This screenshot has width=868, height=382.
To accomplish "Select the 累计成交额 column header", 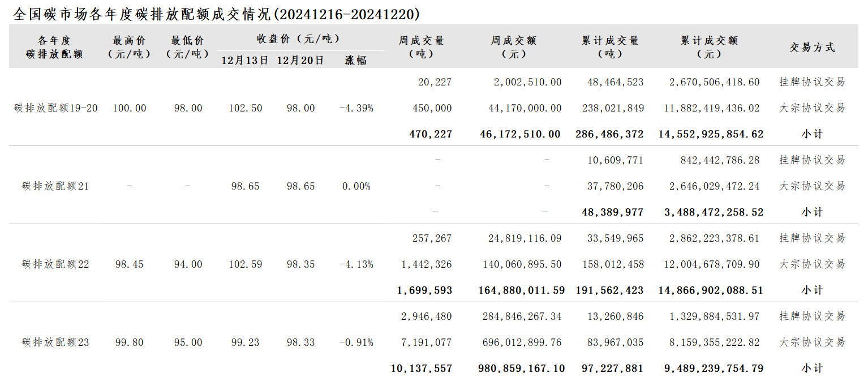I will coord(709,47).
